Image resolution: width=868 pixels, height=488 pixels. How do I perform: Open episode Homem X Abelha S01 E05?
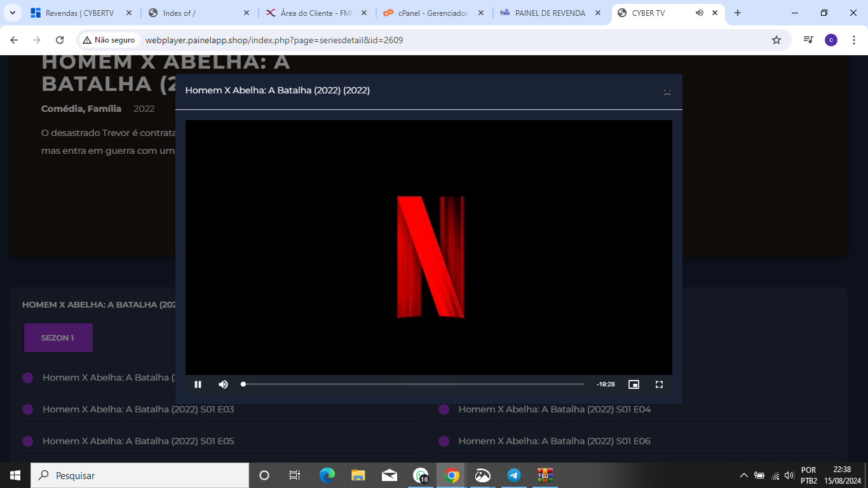point(138,440)
